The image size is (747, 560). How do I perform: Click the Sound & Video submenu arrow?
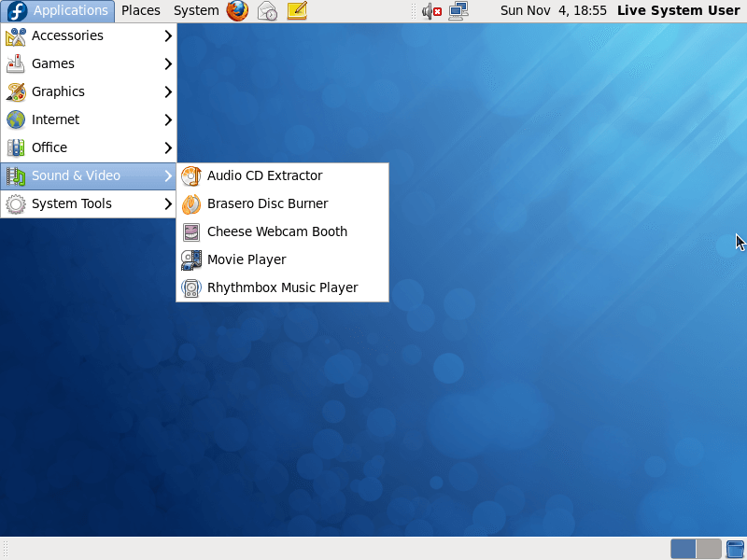point(168,176)
